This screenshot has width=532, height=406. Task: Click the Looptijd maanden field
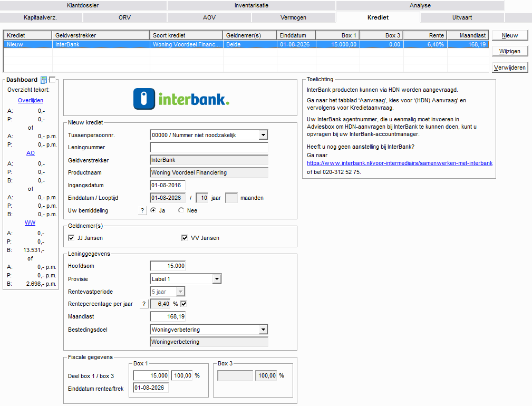pos(231,198)
